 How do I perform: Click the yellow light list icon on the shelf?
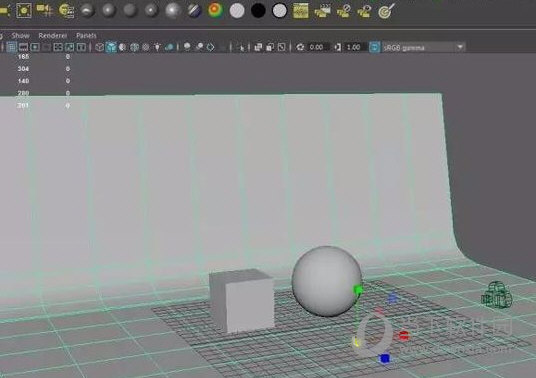66,11
